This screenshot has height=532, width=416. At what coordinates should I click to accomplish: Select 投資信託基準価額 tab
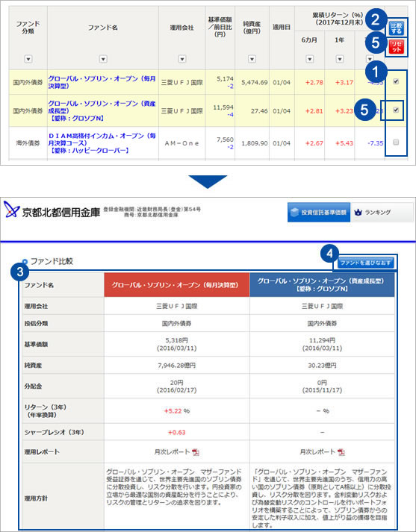(319, 213)
